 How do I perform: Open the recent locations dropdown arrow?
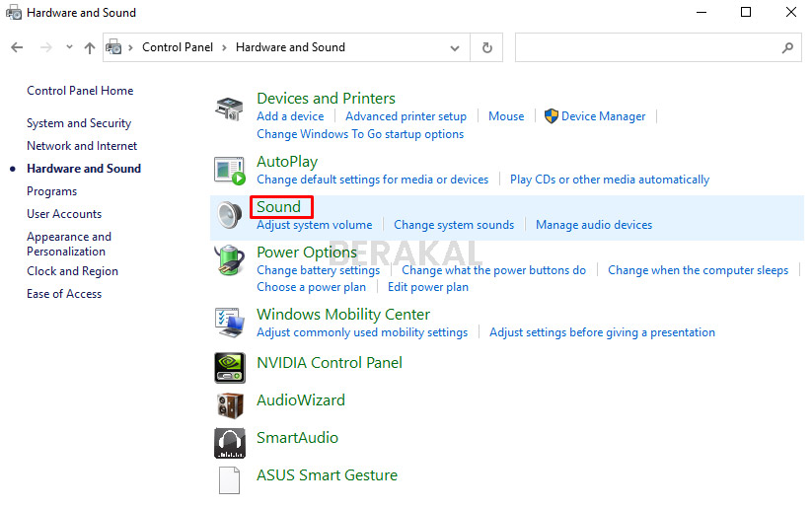coord(69,47)
